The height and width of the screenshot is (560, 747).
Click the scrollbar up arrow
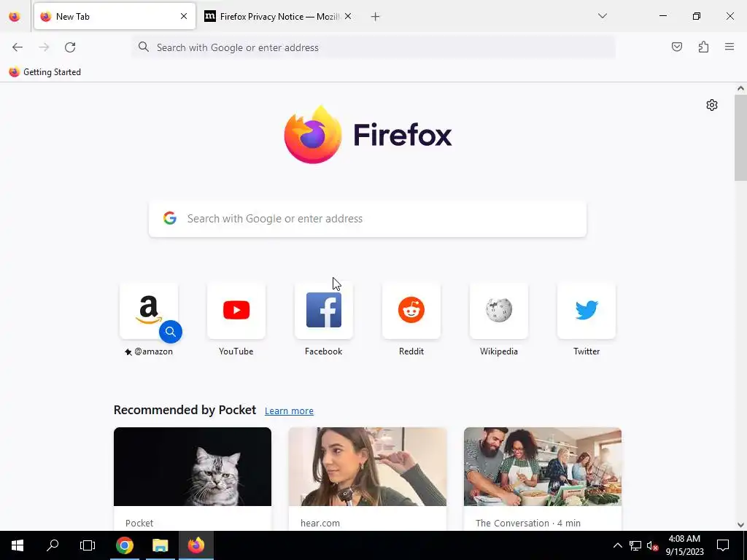pos(740,88)
